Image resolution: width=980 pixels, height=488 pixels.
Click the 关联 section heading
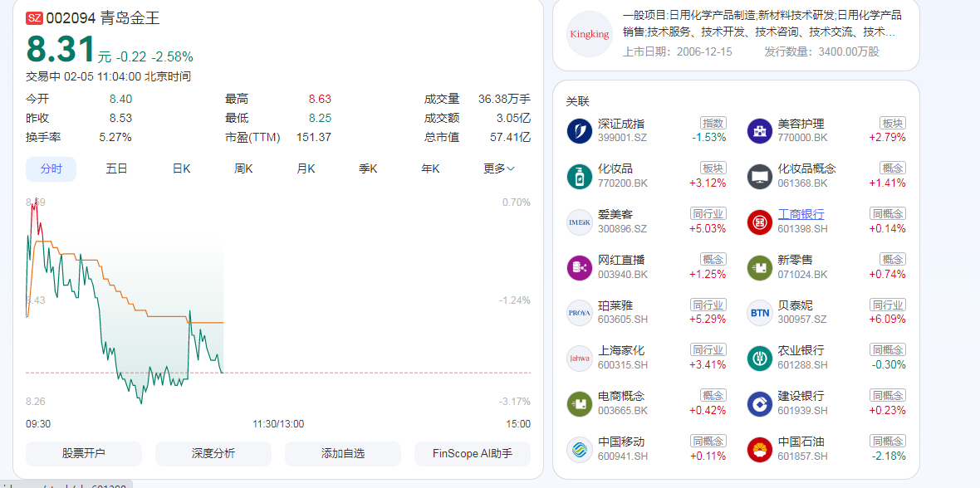[x=577, y=101]
